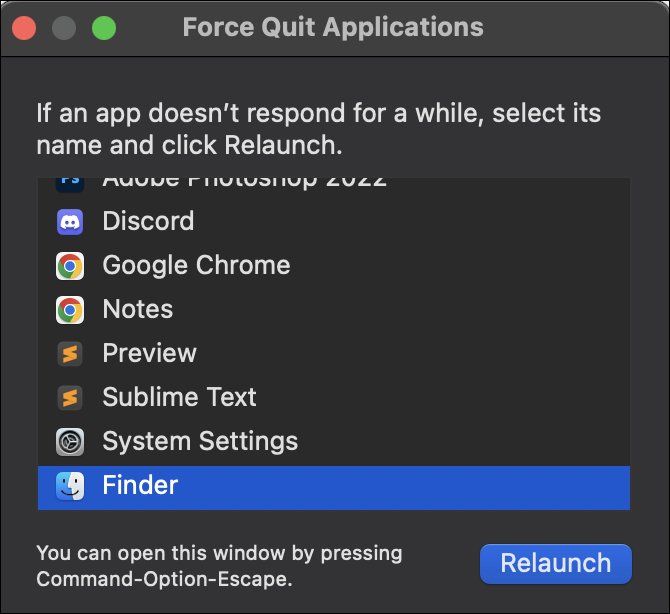
Task: Click the Relaunch button
Action: click(555, 564)
